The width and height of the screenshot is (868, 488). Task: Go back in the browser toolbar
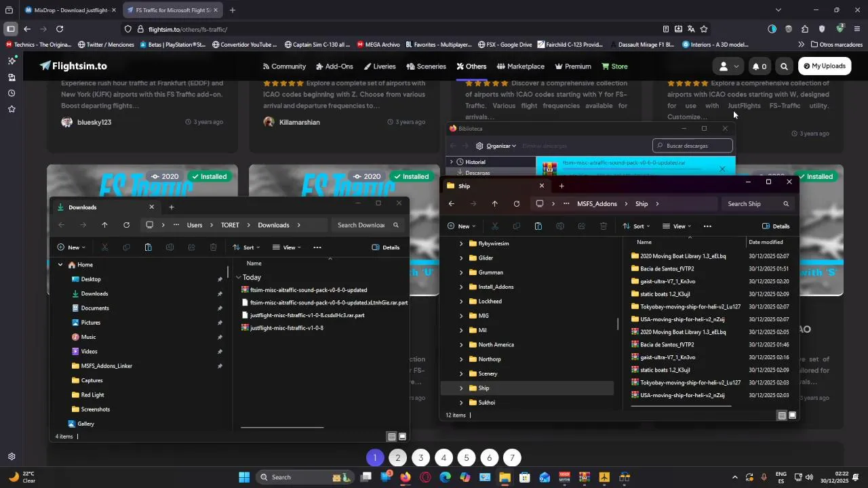pyautogui.click(x=27, y=29)
